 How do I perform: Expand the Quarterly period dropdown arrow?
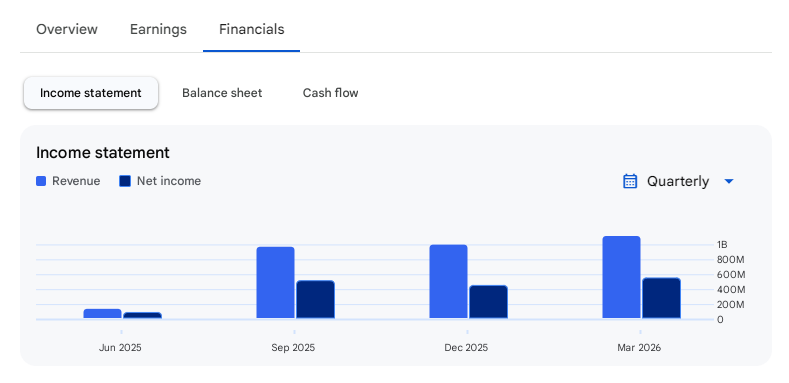point(729,181)
